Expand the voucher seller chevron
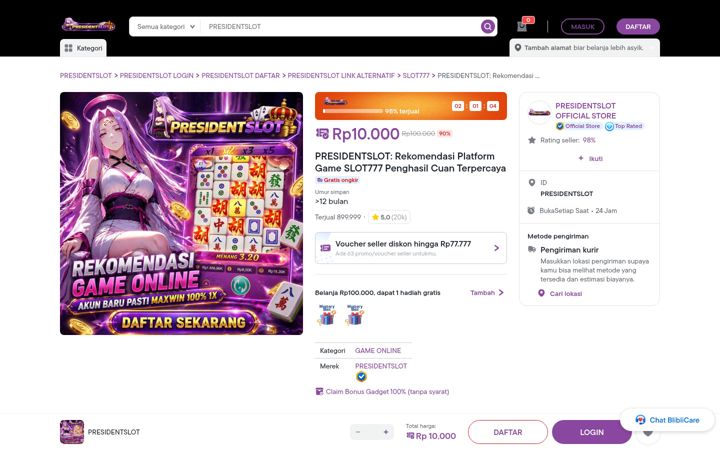This screenshot has height=450, width=720. [496, 248]
